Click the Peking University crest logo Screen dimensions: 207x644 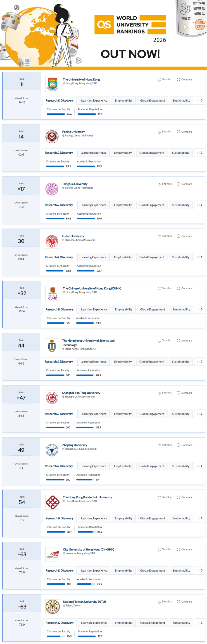pyautogui.click(x=52, y=137)
